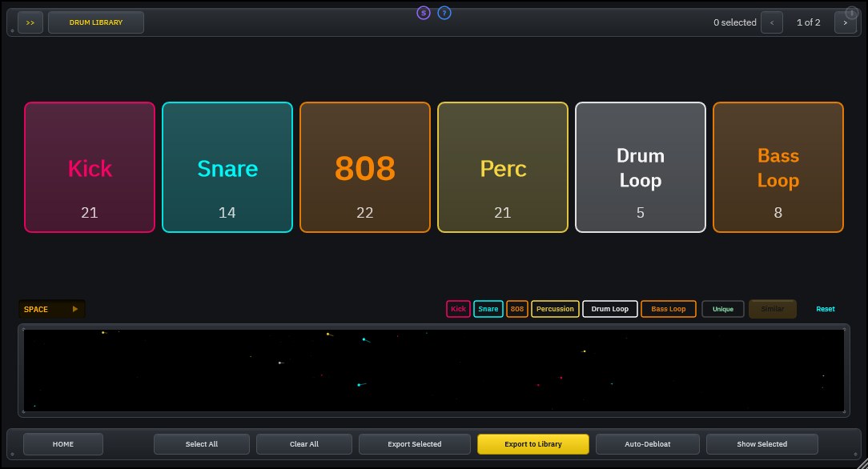Open the blue question mark help icon
This screenshot has width=868, height=469.
coord(444,13)
